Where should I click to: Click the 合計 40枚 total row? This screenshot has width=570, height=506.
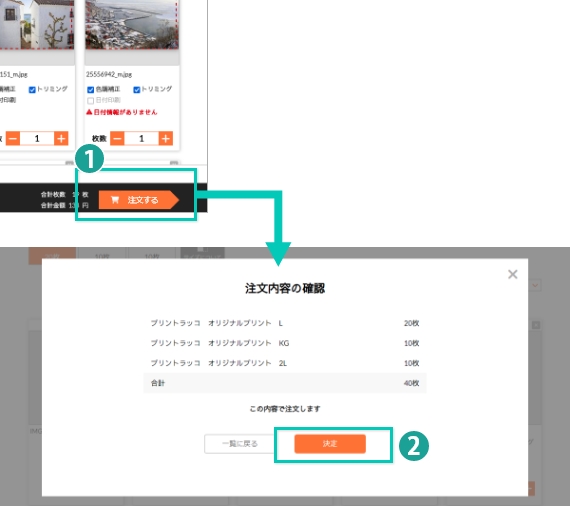pos(285,383)
